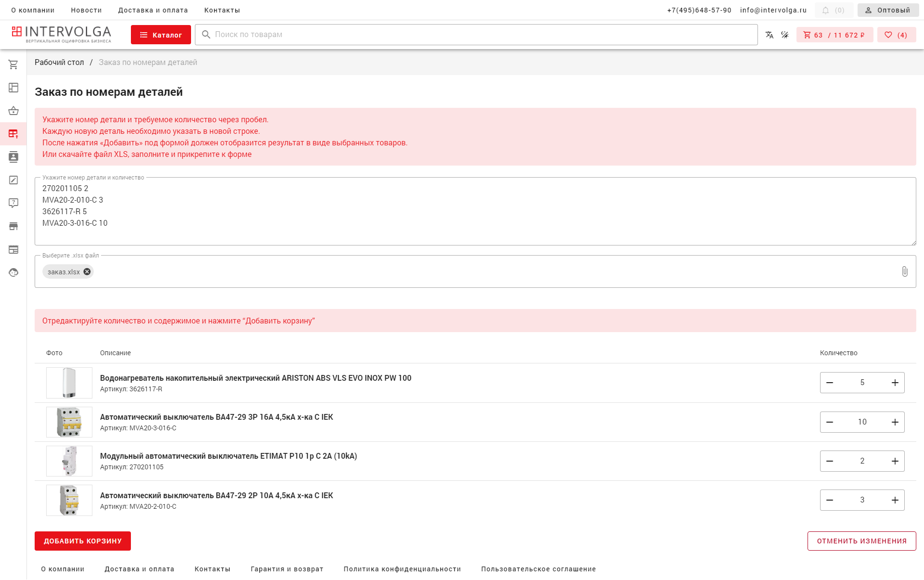Open the storefront sidebar icon

13,226
